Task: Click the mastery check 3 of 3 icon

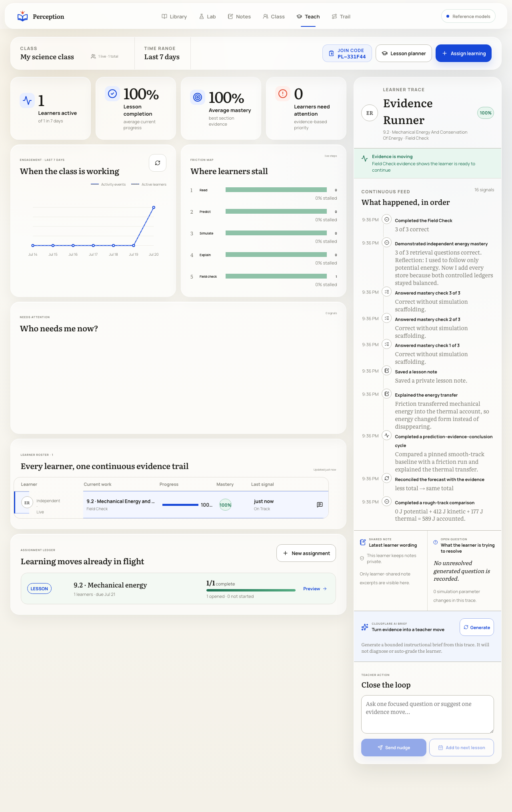Action: tap(386, 292)
